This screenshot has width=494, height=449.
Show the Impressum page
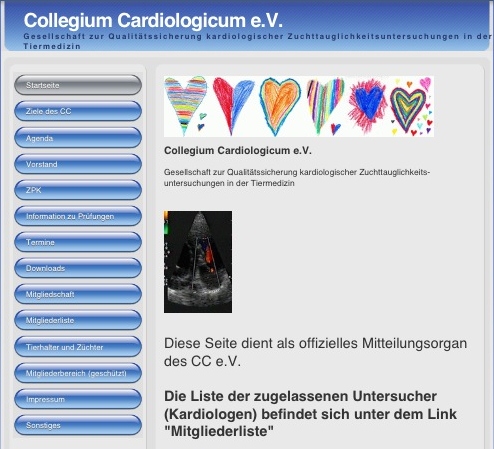click(78, 399)
